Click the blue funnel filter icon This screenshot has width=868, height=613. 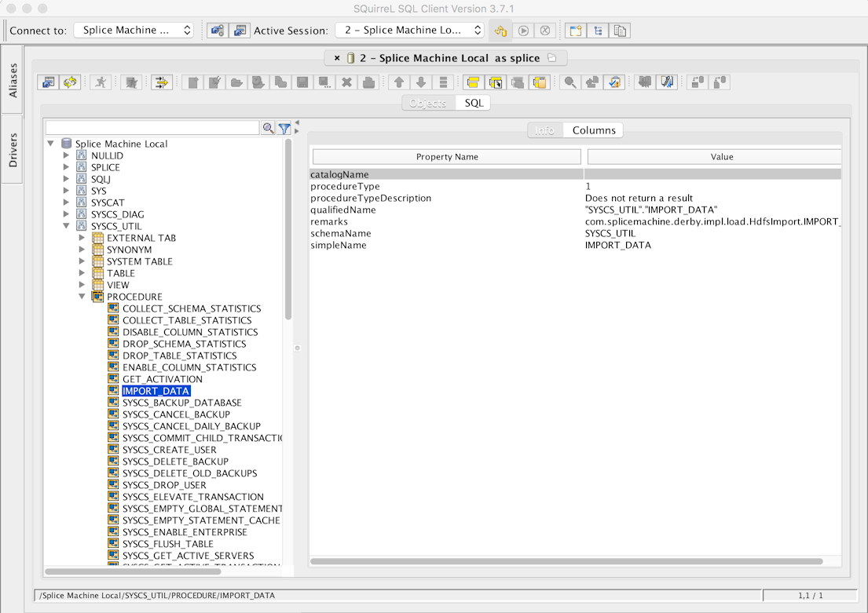tap(284, 129)
